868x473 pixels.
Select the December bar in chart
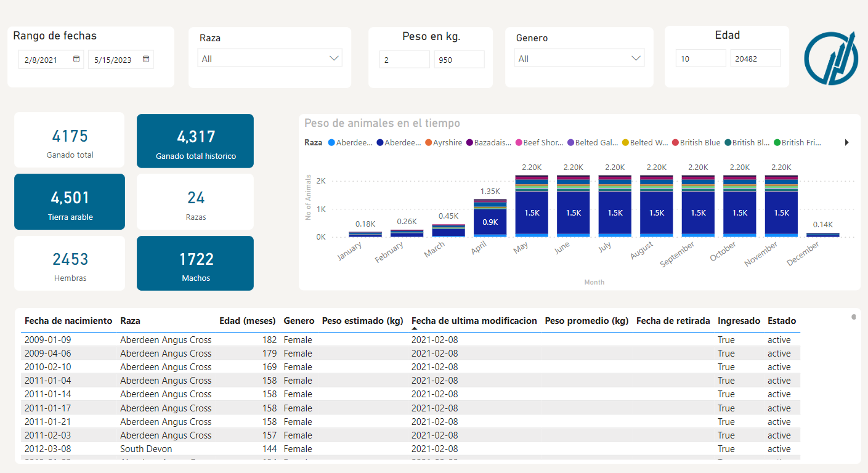pyautogui.click(x=823, y=235)
